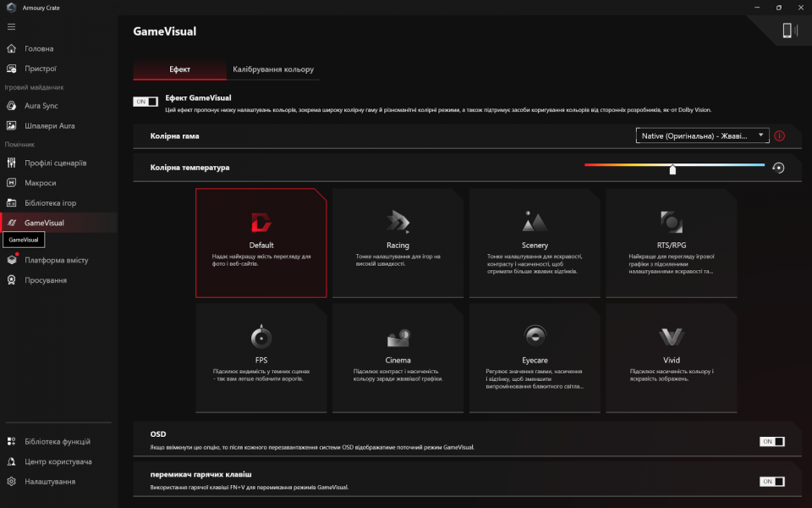Choose the Cinema mode icon

coord(398,338)
